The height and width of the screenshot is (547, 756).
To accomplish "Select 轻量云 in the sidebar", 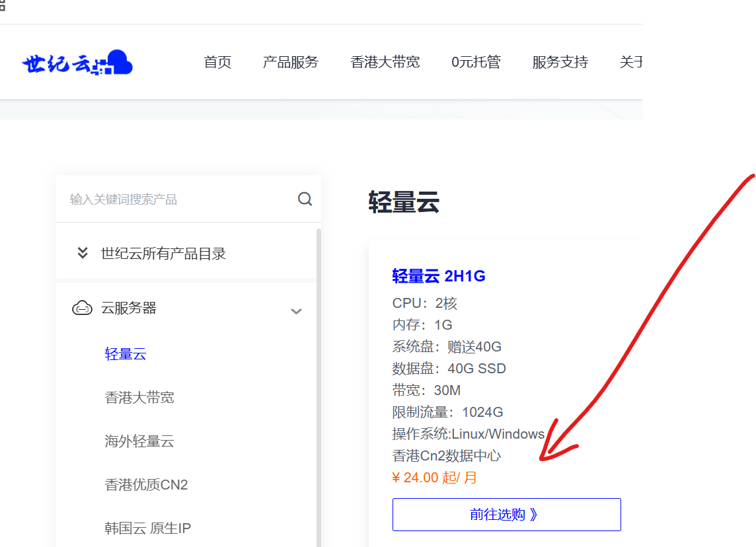I will coord(126,354).
